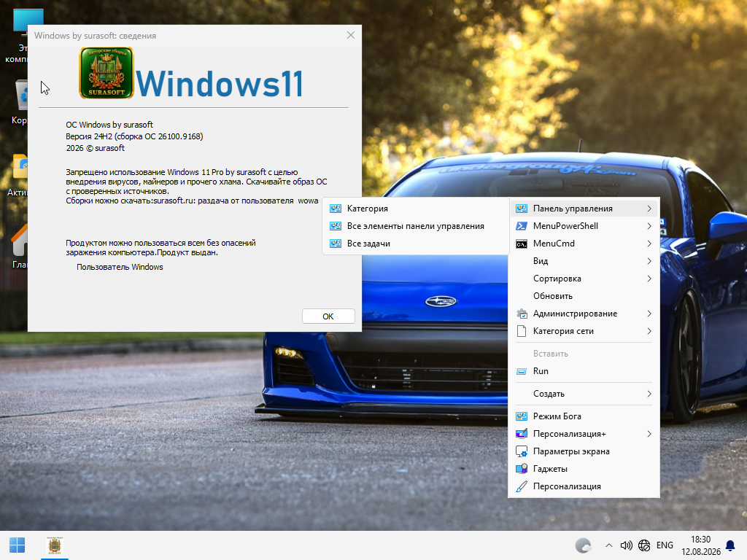
Task: Click the OK button in dialog
Action: pos(328,316)
